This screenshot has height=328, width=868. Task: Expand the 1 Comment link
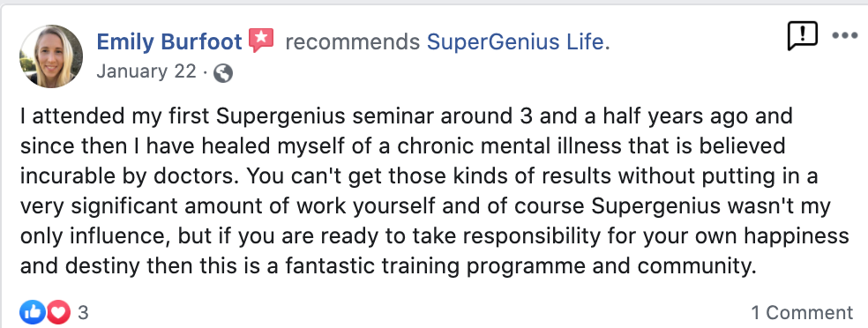tap(802, 312)
